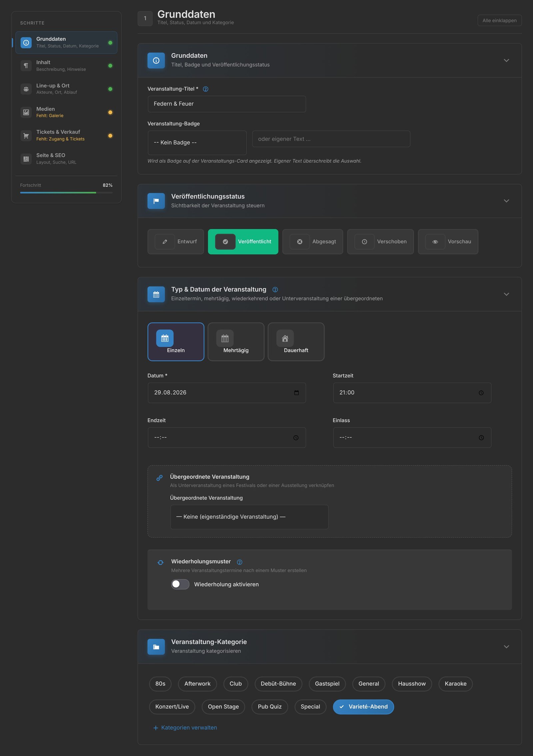Click the oder eigener Text badge field
The image size is (533, 756).
pyautogui.click(x=331, y=139)
